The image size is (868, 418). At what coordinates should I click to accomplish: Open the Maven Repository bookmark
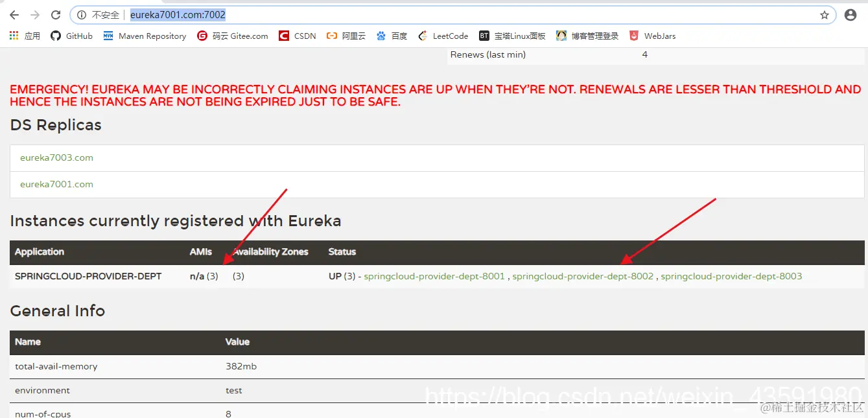coord(145,36)
